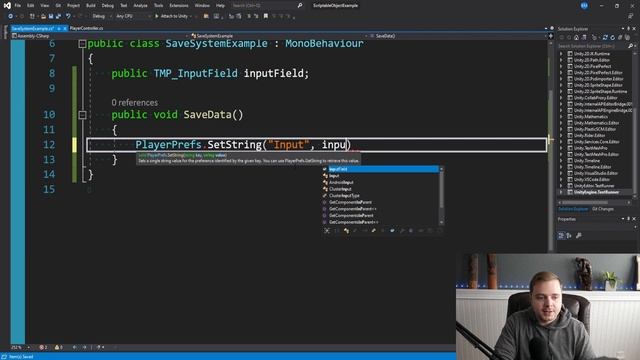The image size is (640, 360).
Task: Collapse the SaveSystemExample class block
Action: point(82,44)
